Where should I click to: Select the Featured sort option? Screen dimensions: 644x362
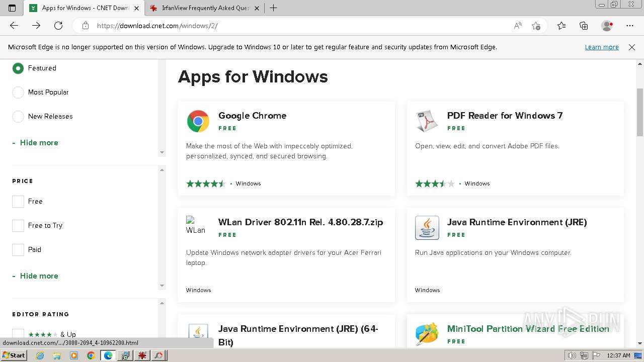click(x=18, y=68)
